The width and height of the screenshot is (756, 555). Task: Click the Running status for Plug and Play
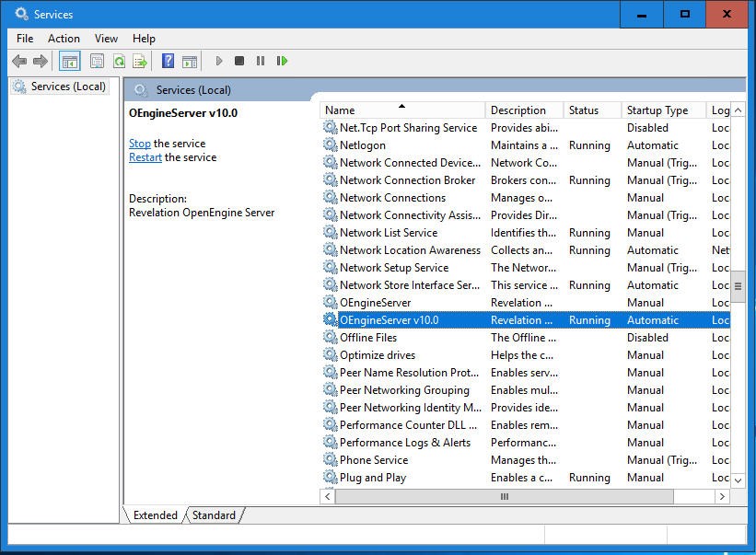click(589, 477)
